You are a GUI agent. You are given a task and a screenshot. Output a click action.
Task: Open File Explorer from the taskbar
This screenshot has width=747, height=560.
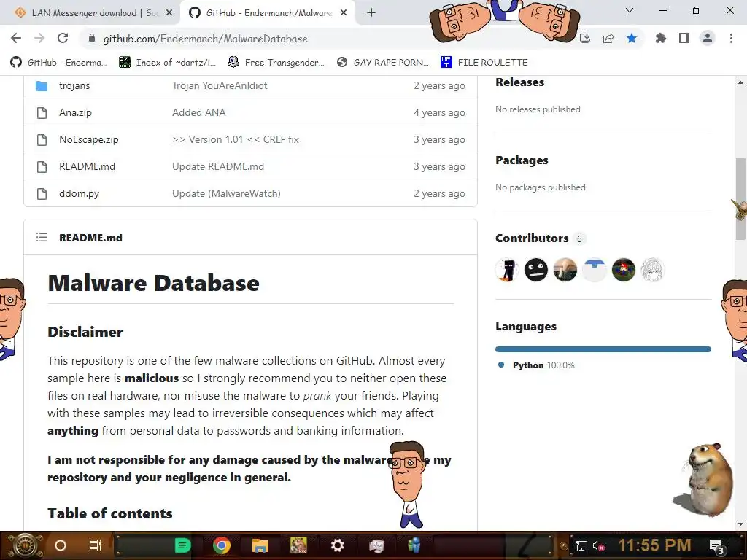click(260, 545)
